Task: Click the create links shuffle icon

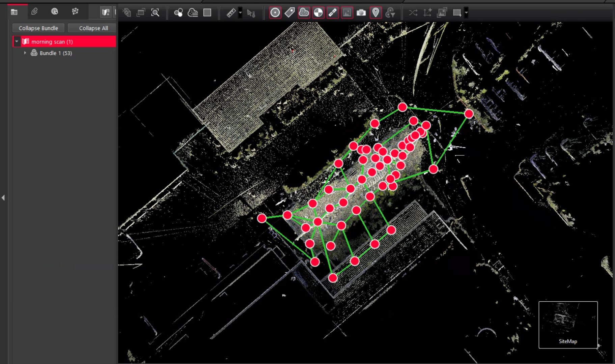Action: [412, 13]
